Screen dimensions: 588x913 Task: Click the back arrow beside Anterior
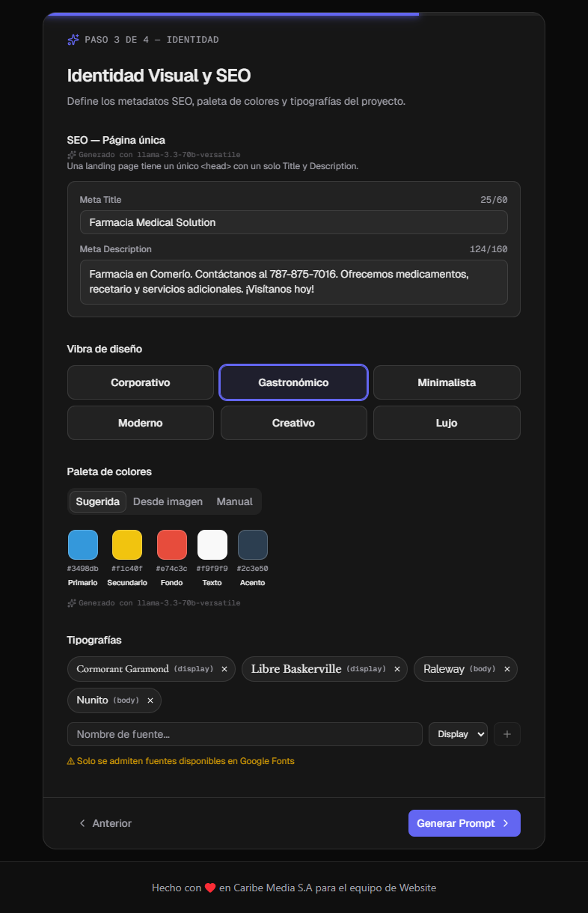pos(82,823)
